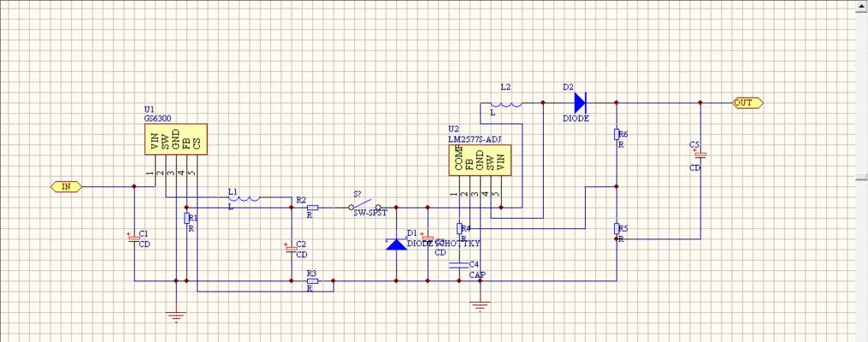Select resistor R6 symbol
868x342 pixels.
click(616, 134)
